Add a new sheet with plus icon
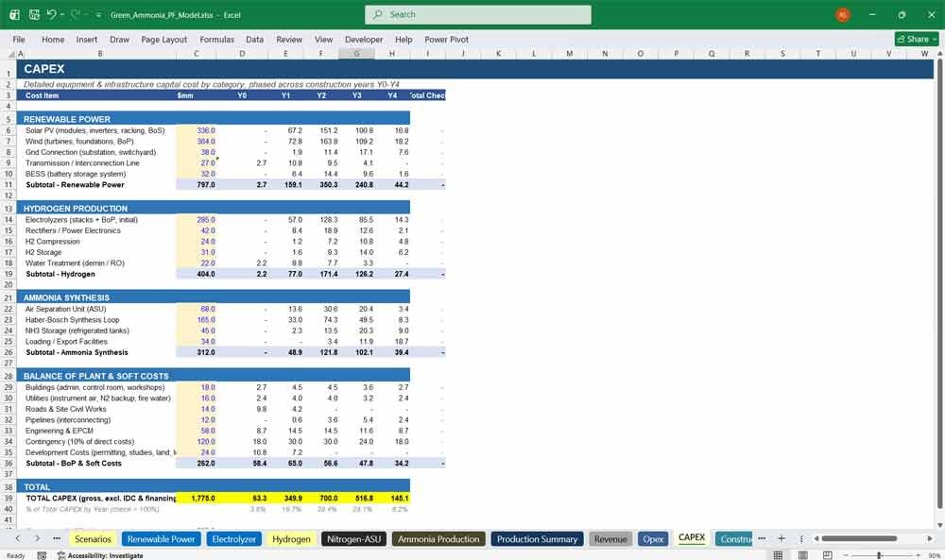This screenshot has width=945, height=560. click(x=782, y=538)
